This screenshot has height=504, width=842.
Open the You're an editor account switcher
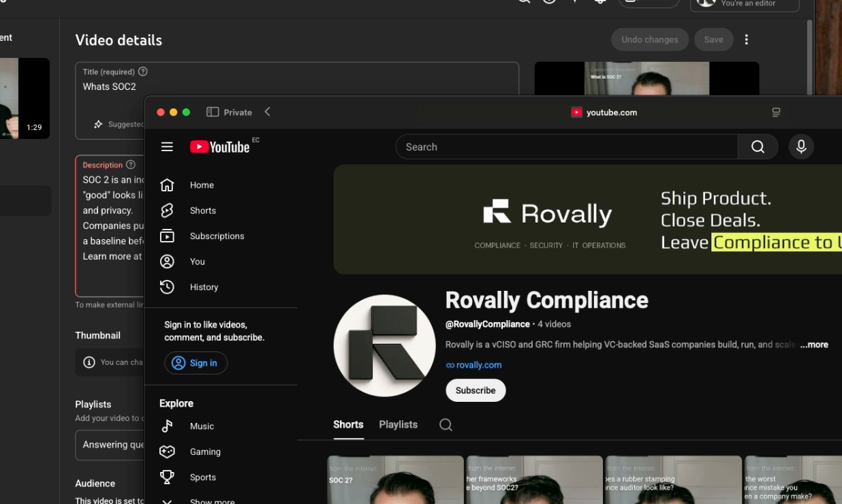pyautogui.click(x=745, y=4)
